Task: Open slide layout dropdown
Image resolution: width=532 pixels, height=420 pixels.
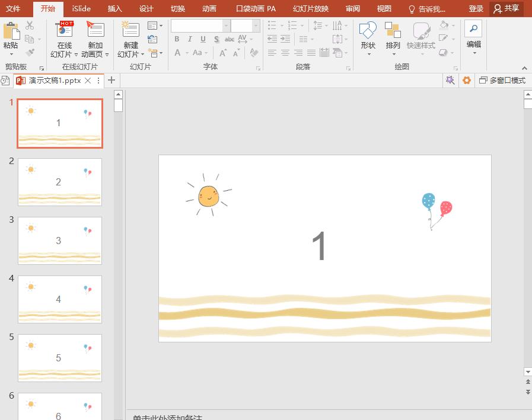Action: click(x=154, y=25)
